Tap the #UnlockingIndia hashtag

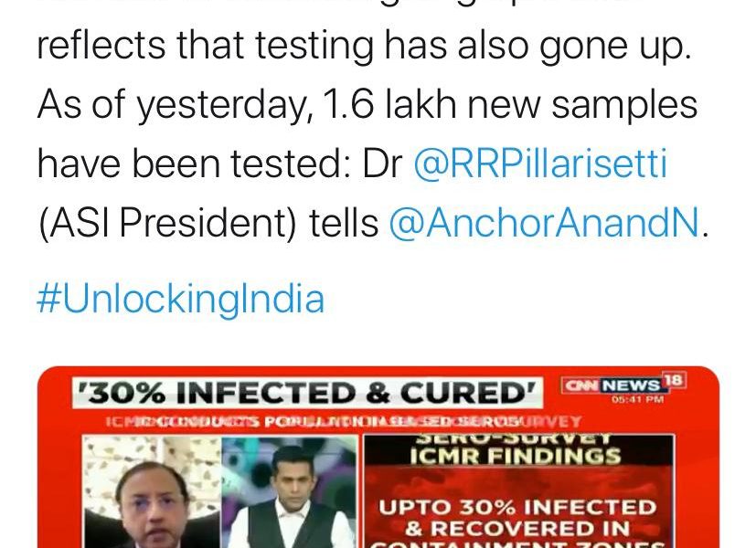click(181, 300)
